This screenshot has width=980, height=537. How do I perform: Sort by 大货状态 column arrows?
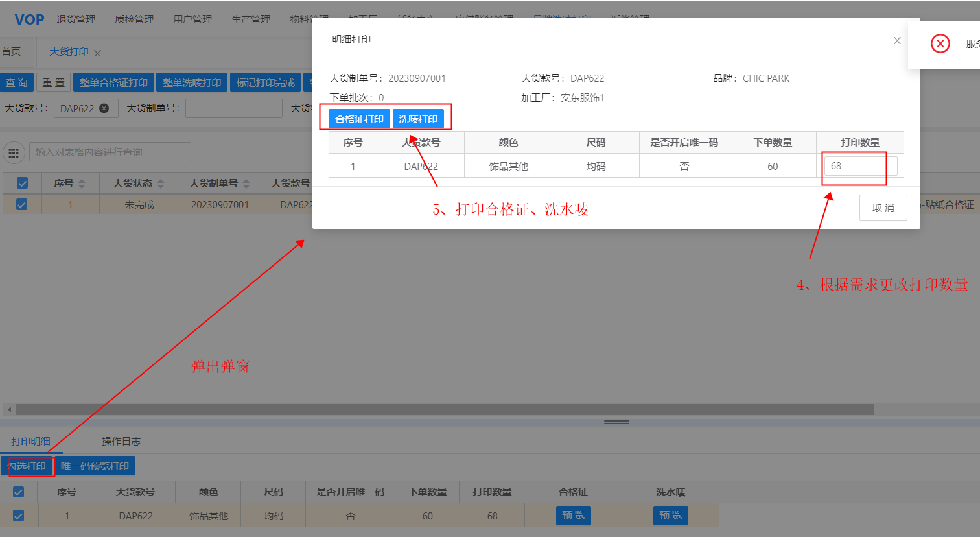coord(161,184)
